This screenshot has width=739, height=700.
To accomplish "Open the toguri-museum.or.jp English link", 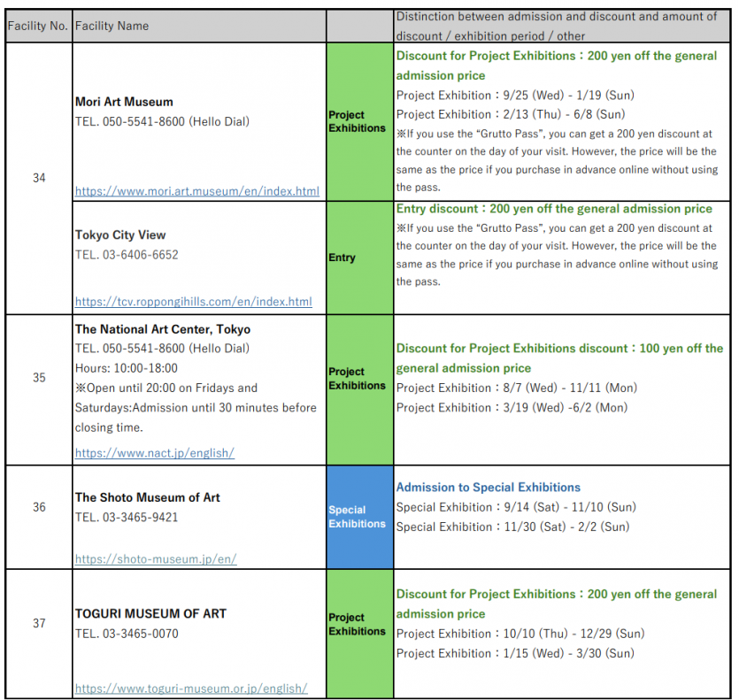I will (191, 688).
